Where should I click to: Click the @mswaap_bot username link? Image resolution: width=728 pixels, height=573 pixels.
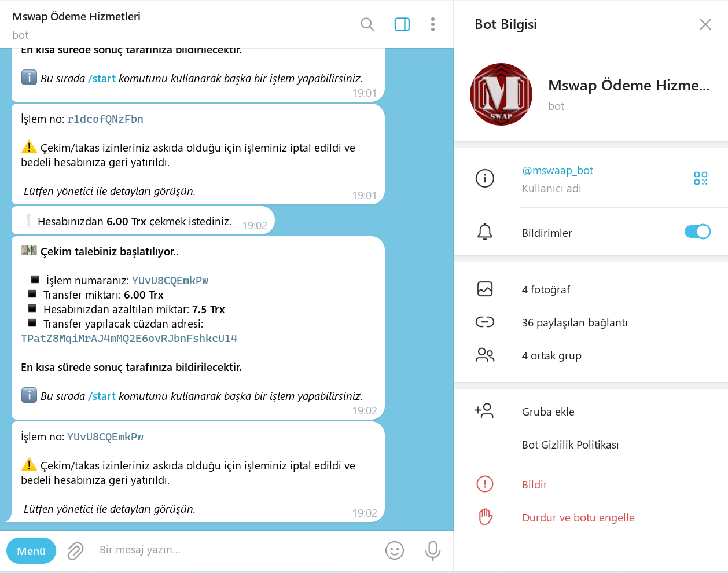click(557, 171)
